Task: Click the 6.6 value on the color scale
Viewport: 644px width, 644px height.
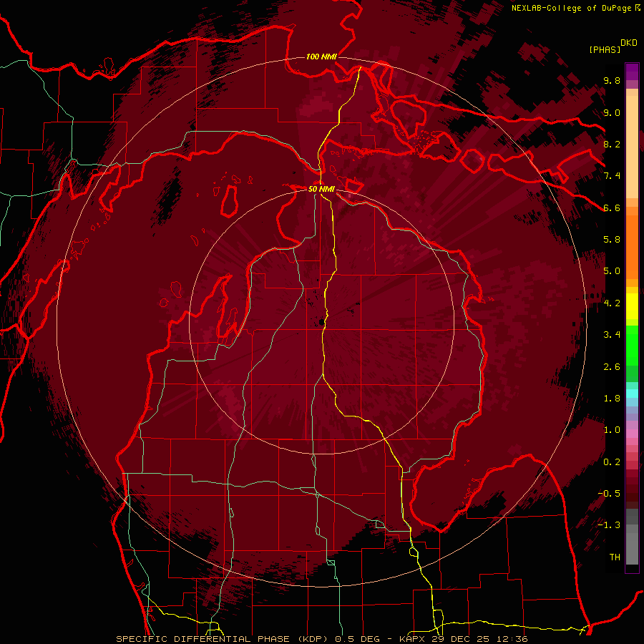Action: pos(612,208)
